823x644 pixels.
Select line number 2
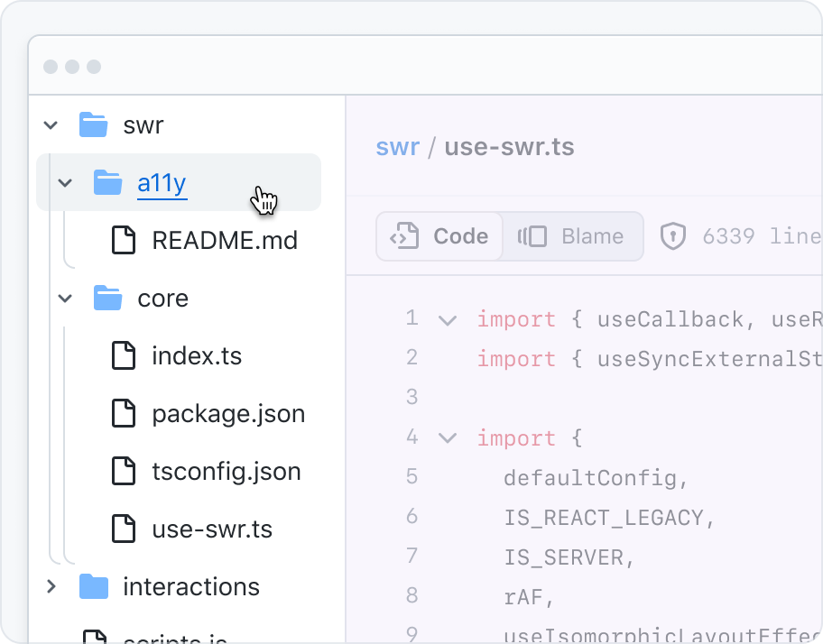(x=412, y=358)
